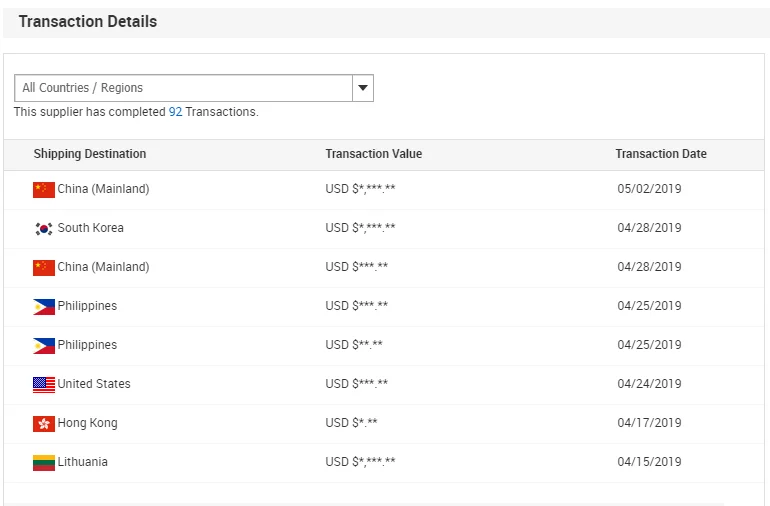Viewport: 770px width, 506px height.
Task: Click the Hong Kong flag icon
Action: tap(44, 423)
